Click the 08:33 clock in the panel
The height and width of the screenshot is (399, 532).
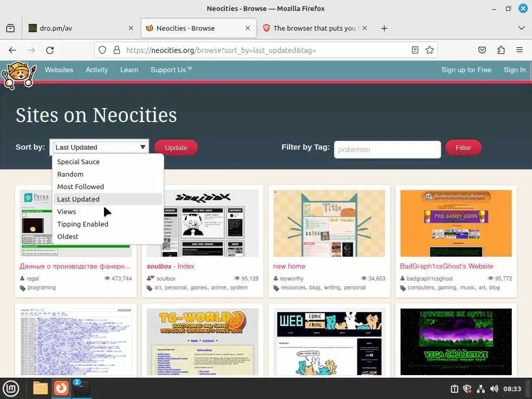512,389
